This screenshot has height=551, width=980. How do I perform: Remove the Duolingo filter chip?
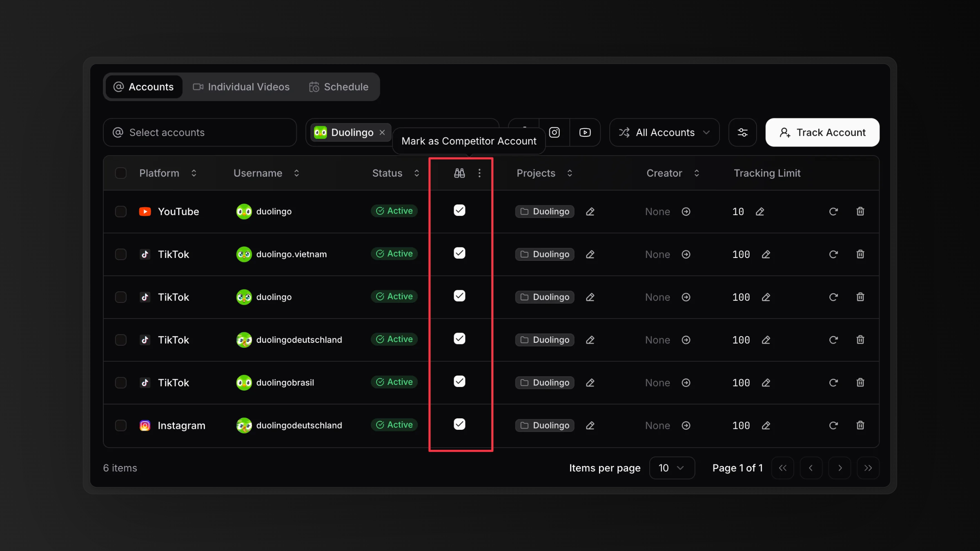click(x=382, y=132)
